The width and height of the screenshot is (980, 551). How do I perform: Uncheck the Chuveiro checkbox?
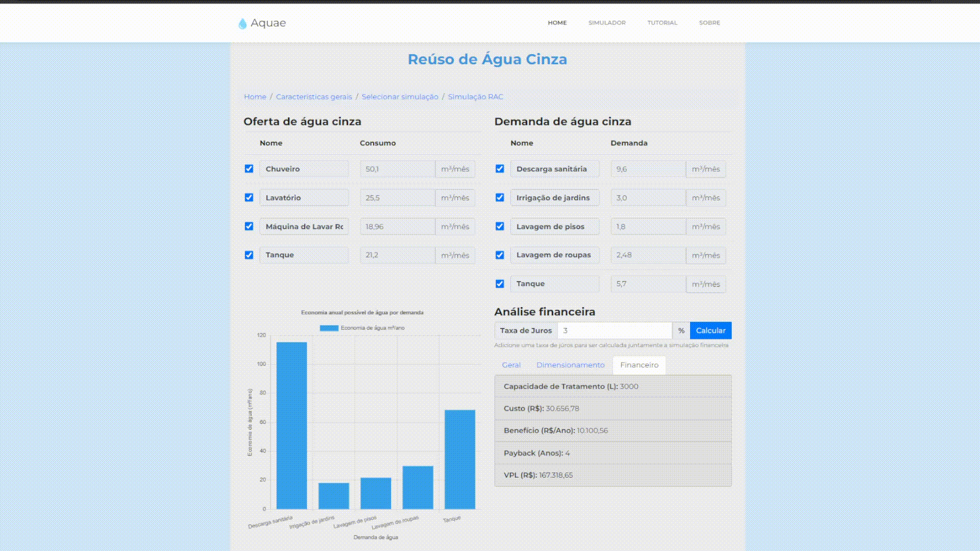pyautogui.click(x=249, y=169)
